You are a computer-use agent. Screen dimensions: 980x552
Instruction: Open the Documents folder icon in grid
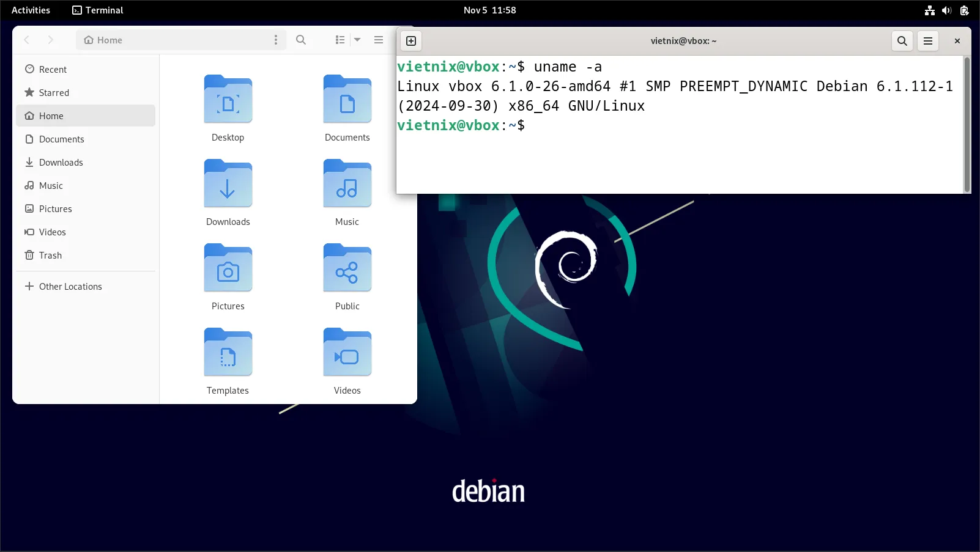tap(347, 99)
